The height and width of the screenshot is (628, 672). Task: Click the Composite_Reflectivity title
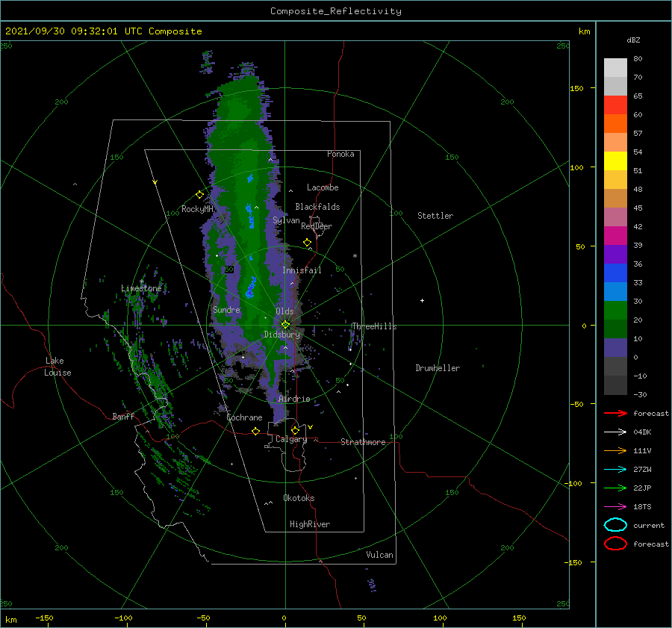(x=336, y=11)
